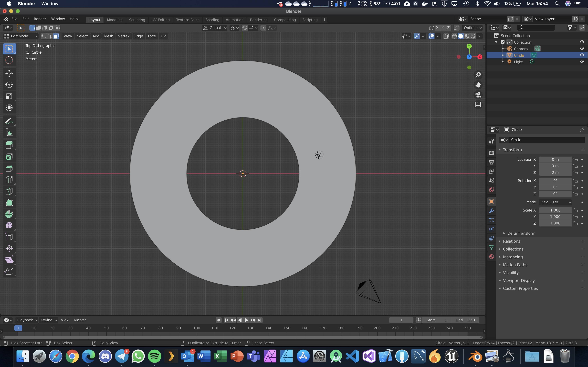Open the Edit Mode dropdown

(x=21, y=36)
